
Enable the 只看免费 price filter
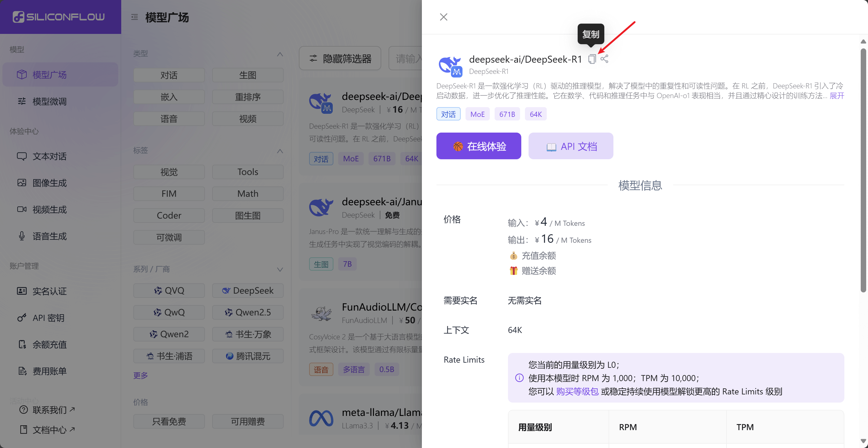click(169, 421)
